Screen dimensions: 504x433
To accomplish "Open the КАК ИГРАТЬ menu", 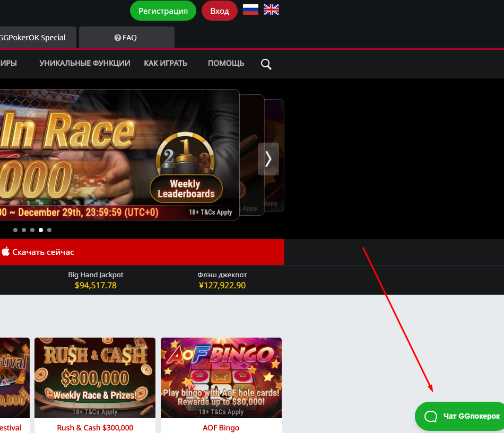I will pyautogui.click(x=166, y=63).
